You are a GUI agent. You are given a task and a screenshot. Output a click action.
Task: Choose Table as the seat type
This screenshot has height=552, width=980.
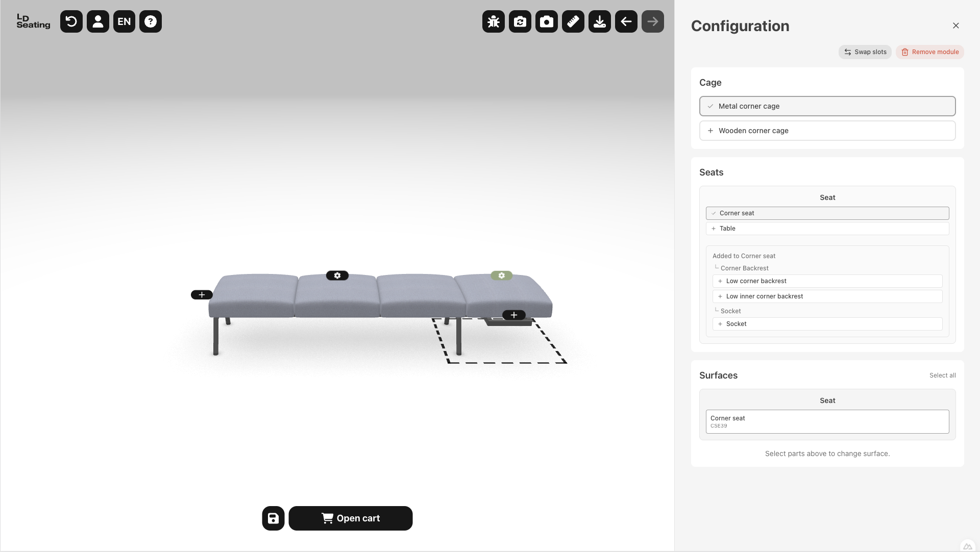click(x=827, y=229)
